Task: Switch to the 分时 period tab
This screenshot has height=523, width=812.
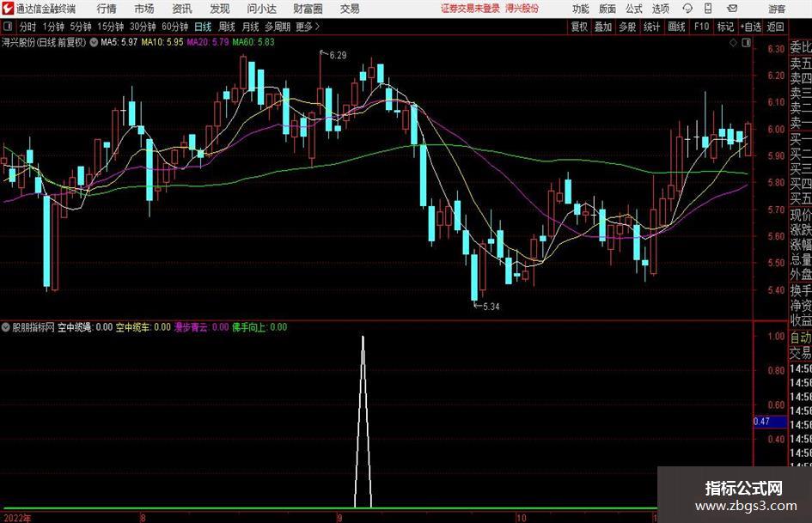Action: 27,27
